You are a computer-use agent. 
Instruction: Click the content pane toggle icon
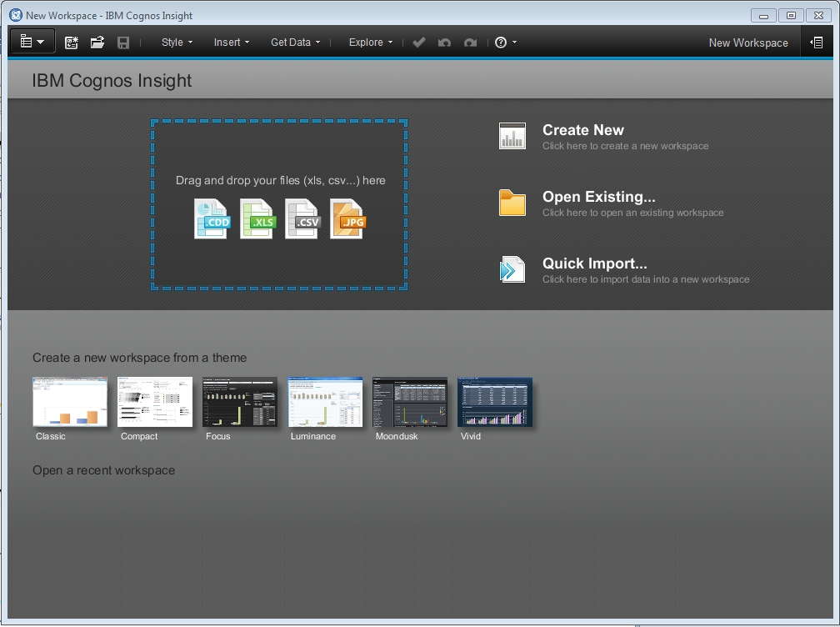pyautogui.click(x=817, y=43)
